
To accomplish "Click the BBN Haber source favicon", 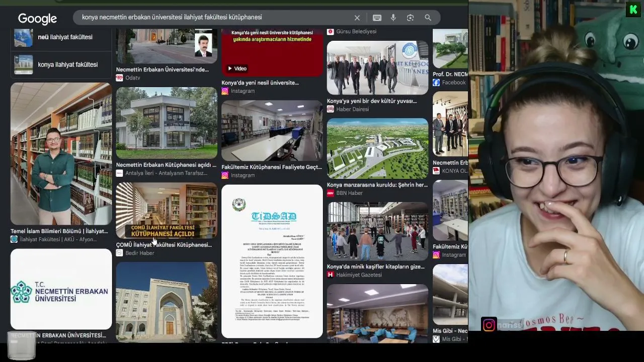I will pos(331,193).
